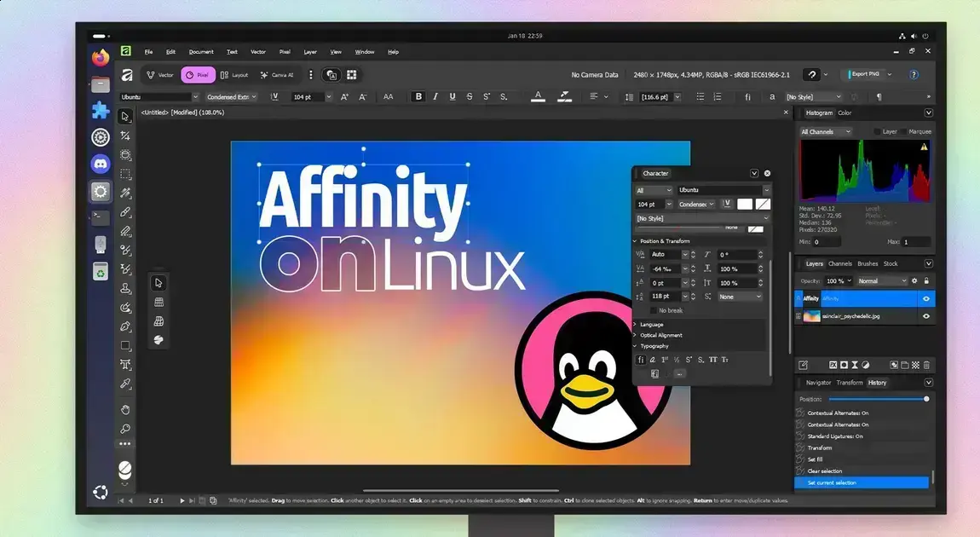Viewport: 980px width, 537px height.
Task: Switch to the Layout persona
Action: pyautogui.click(x=234, y=75)
